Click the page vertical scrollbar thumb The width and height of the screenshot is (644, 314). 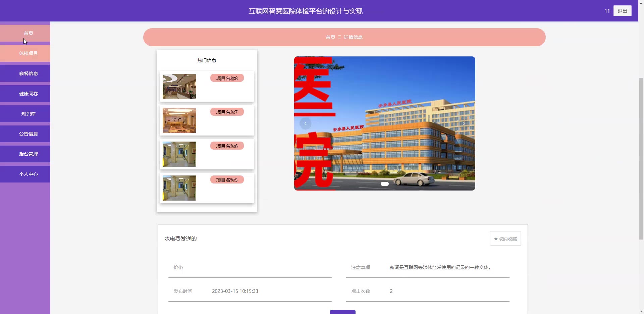pos(641,158)
